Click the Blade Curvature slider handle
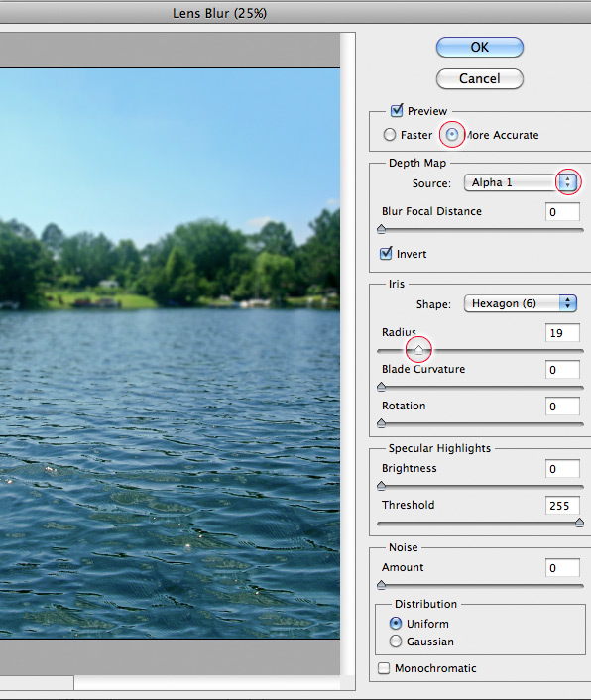The image size is (591, 700). [x=381, y=386]
